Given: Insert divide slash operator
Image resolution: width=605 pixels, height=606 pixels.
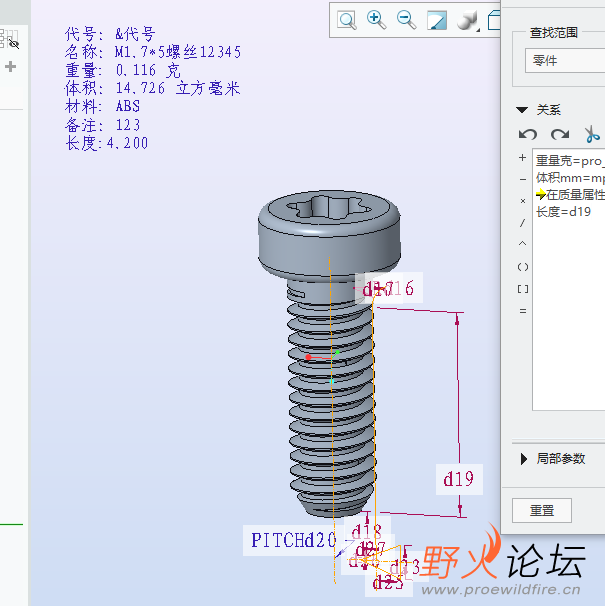Looking at the screenshot, I should click(523, 223).
